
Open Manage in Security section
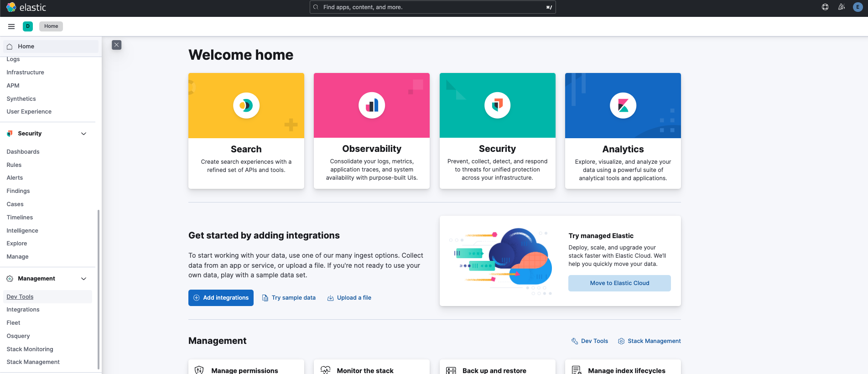17,257
